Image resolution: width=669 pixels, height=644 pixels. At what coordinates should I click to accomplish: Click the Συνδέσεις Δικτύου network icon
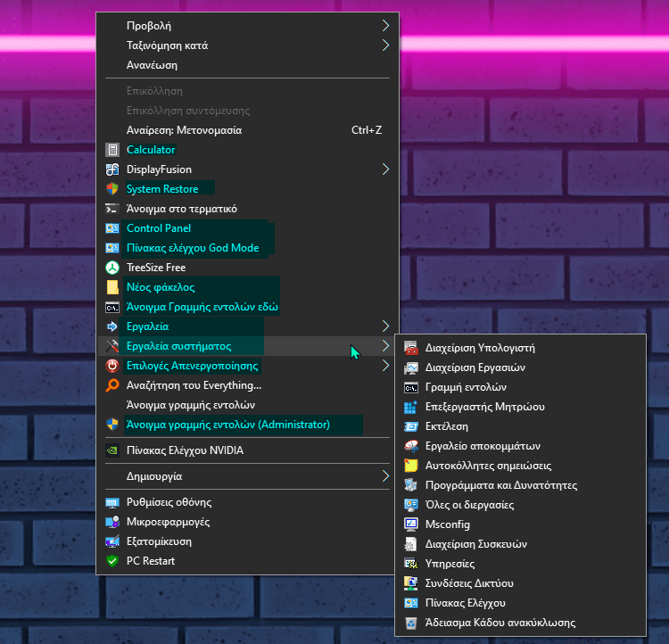pyautogui.click(x=411, y=583)
